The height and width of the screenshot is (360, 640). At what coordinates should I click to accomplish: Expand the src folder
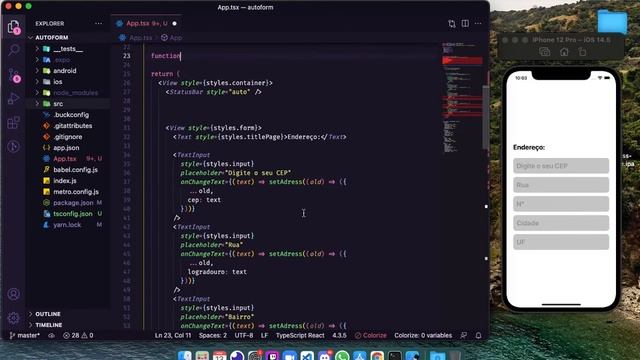[x=58, y=104]
